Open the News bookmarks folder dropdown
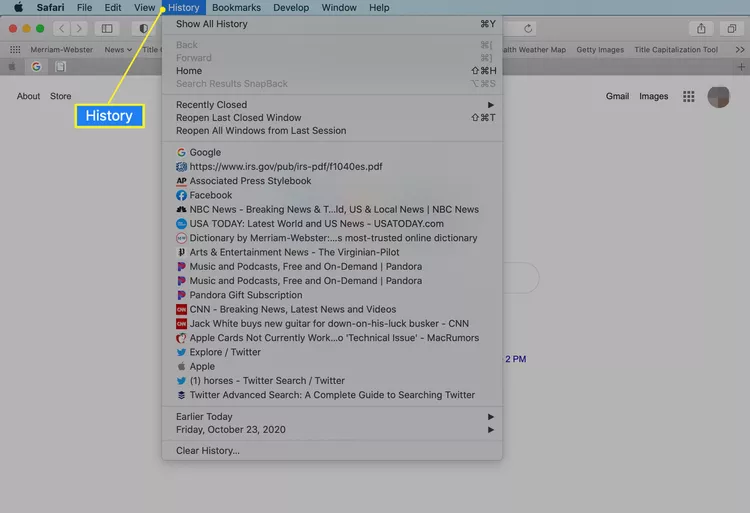Screen dimensions: 750x513 [118, 49]
